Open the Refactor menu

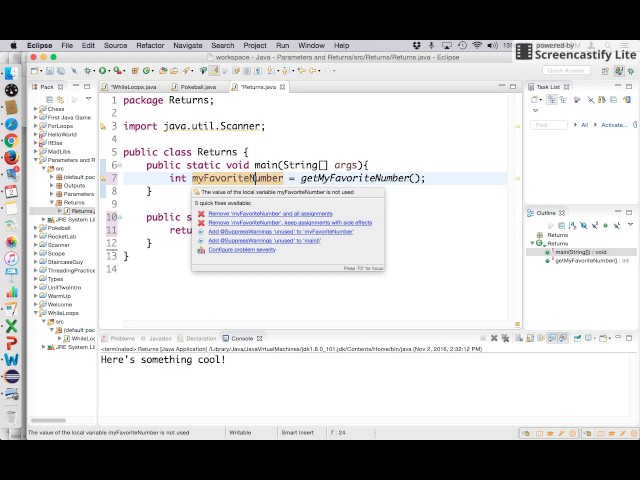click(x=150, y=46)
